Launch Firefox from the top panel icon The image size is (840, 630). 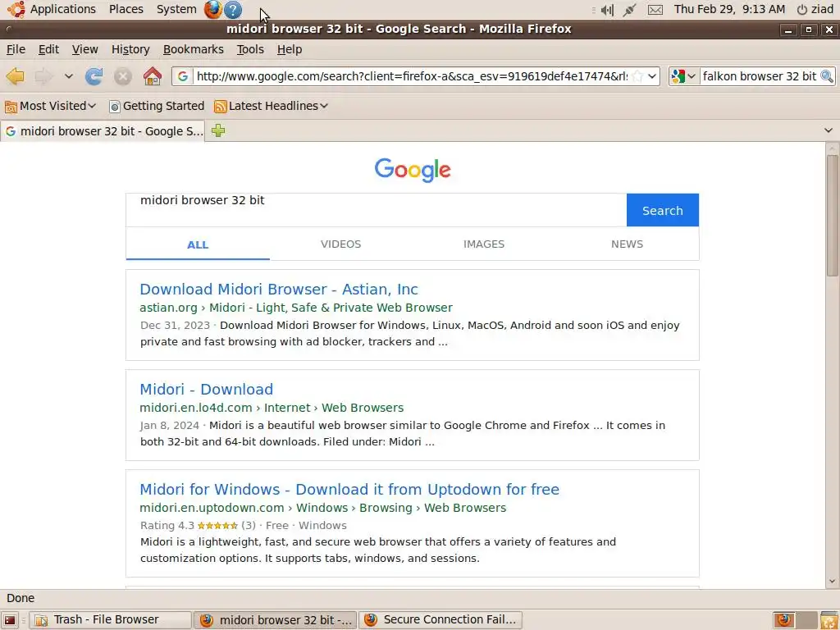pyautogui.click(x=212, y=9)
